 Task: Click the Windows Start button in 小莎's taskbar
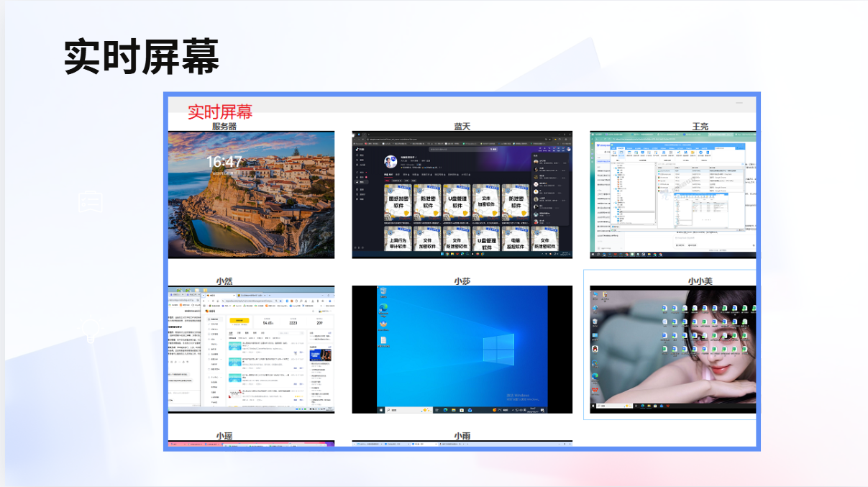(380, 410)
